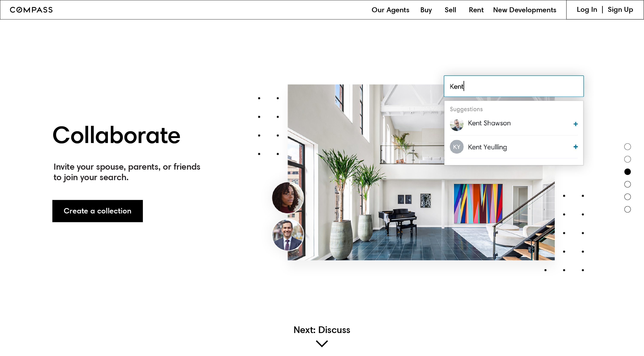644x356 pixels.
Task: Click Kent Shawson's avatar photo
Action: pyautogui.click(x=456, y=124)
